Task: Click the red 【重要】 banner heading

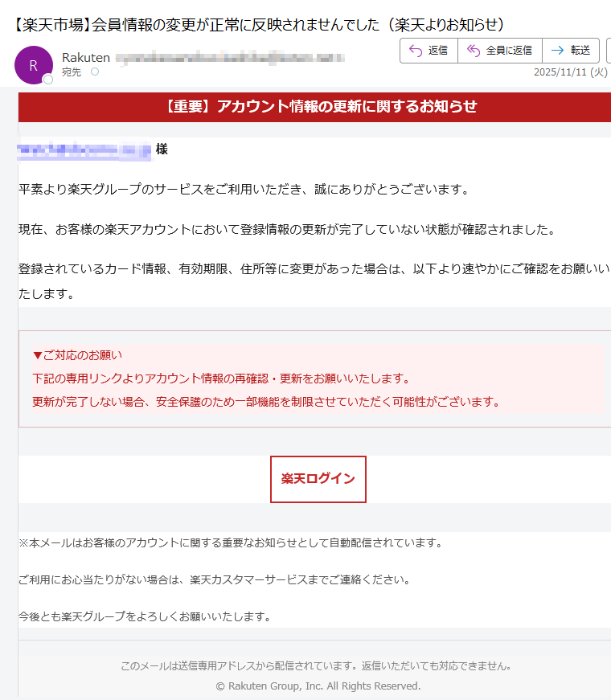Action: (320, 106)
